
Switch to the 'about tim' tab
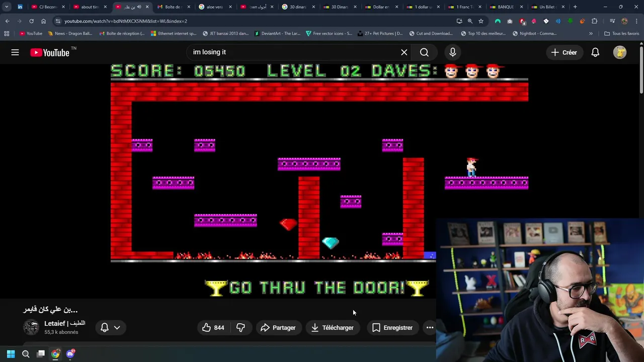[x=90, y=7]
